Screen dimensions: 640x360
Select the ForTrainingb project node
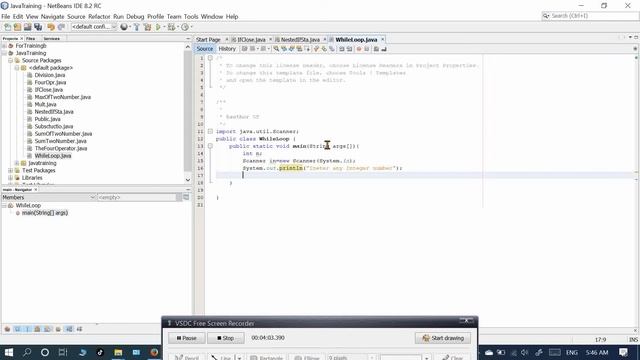[31, 46]
